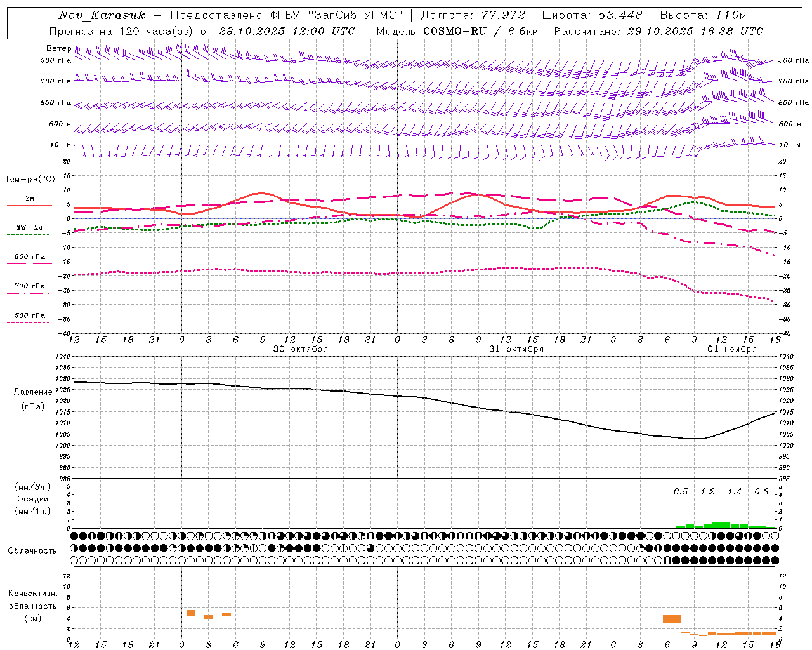812x650 pixels.
Task: Click the largest orange convective cloud block
Action: (x=672, y=619)
